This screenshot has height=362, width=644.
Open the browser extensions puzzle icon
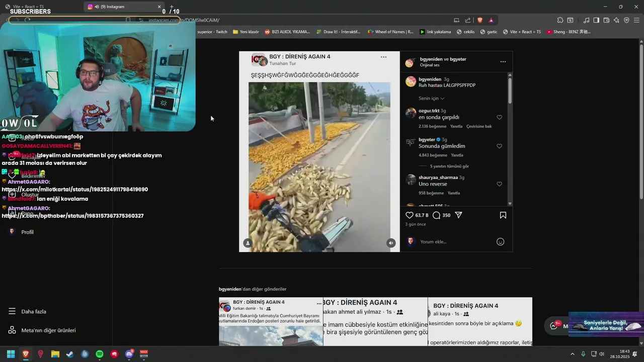pyautogui.click(x=560, y=20)
